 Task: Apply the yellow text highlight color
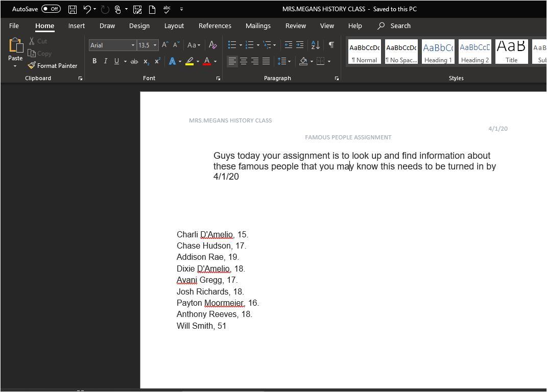[189, 61]
